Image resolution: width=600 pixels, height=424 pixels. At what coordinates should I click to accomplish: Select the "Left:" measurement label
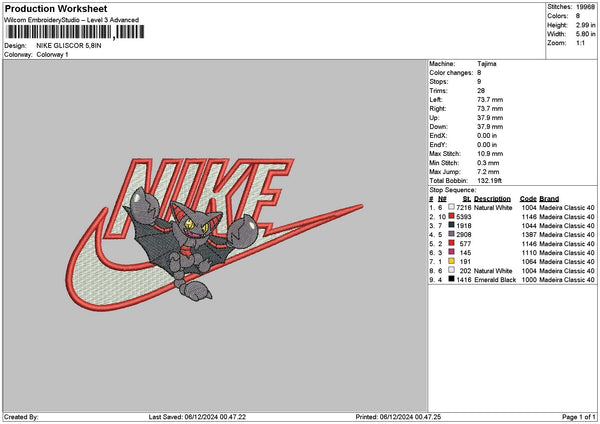click(x=436, y=100)
